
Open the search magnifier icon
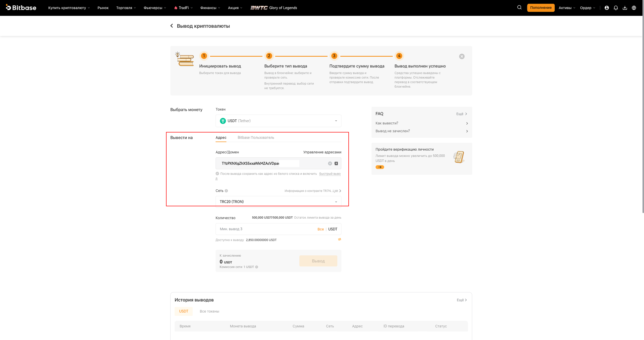[519, 8]
